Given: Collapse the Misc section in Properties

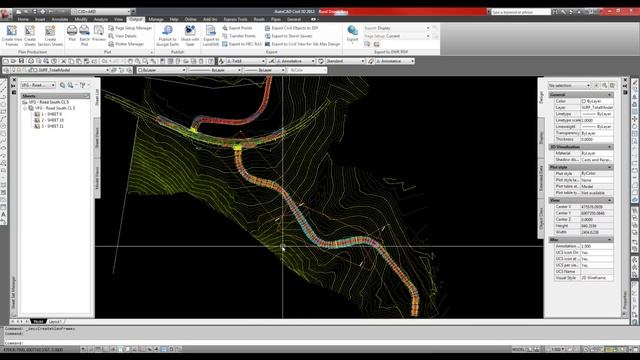Looking at the screenshot, I should [x=610, y=240].
